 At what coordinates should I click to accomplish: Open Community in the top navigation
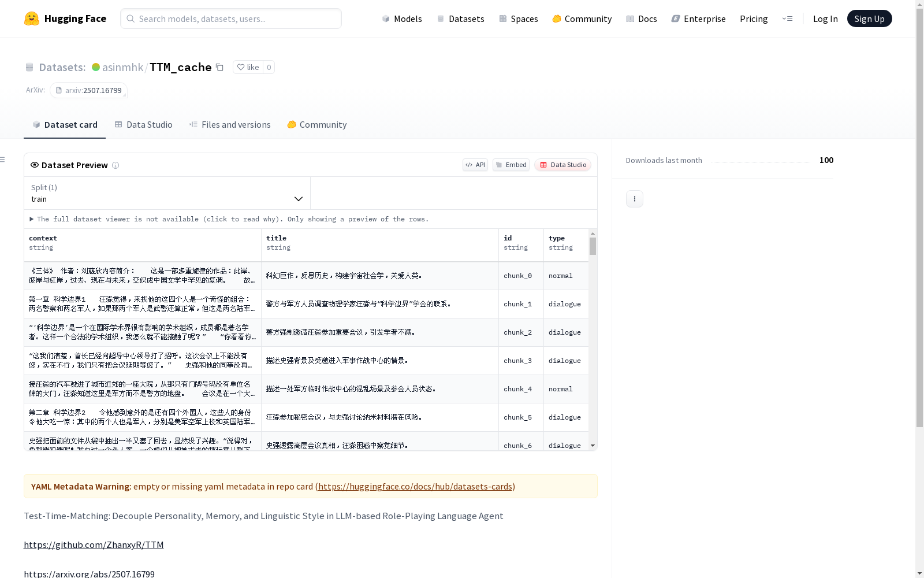(x=582, y=18)
